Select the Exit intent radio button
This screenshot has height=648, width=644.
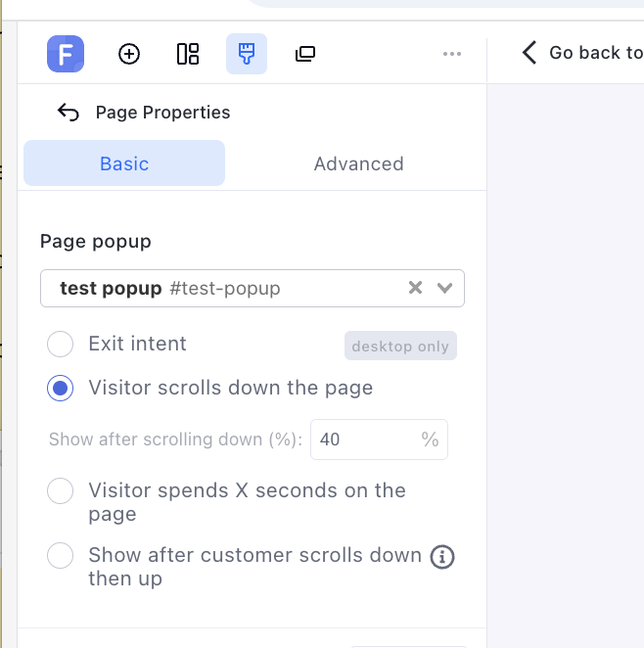(61, 345)
